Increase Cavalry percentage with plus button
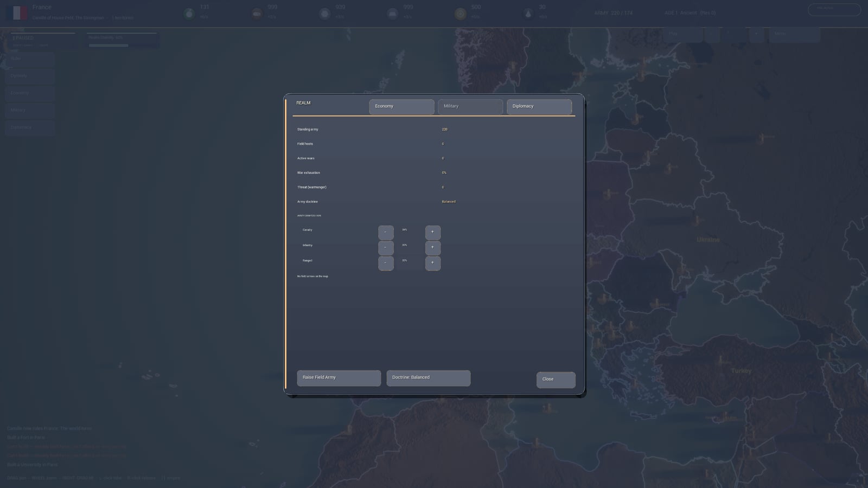Screen dimensions: 868x488 [x=432, y=232]
